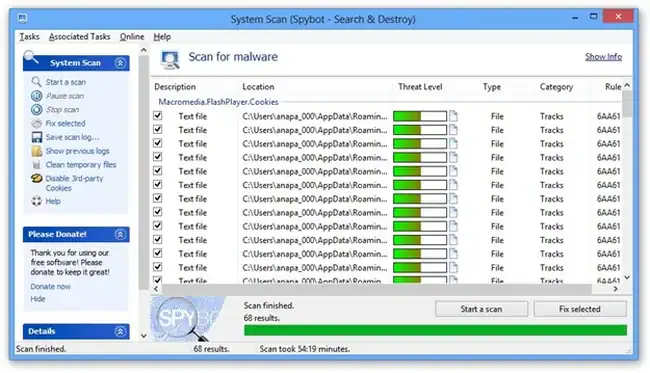This screenshot has height=373, width=650.
Task: Click the Disable 3rd-party Cookies icon
Action: [36, 178]
